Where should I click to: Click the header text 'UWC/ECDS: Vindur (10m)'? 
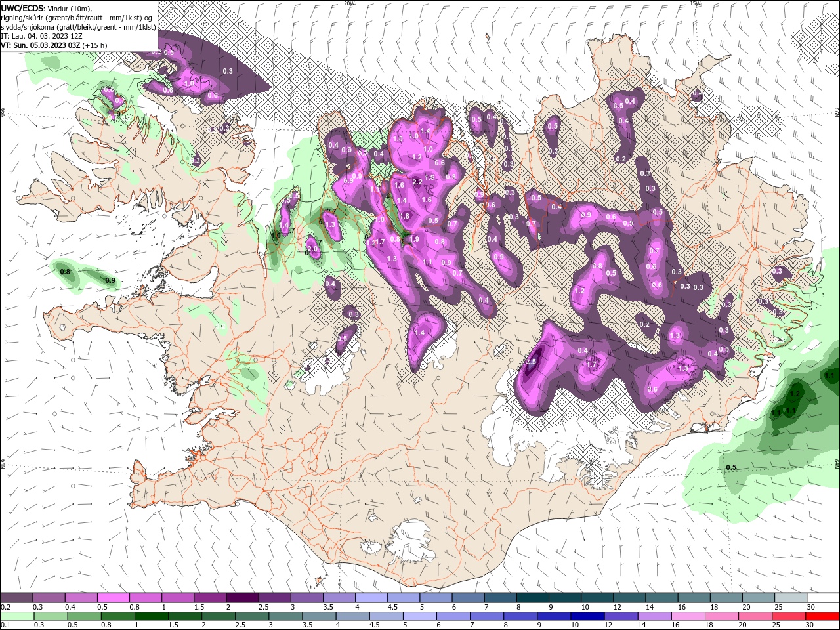click(47, 8)
